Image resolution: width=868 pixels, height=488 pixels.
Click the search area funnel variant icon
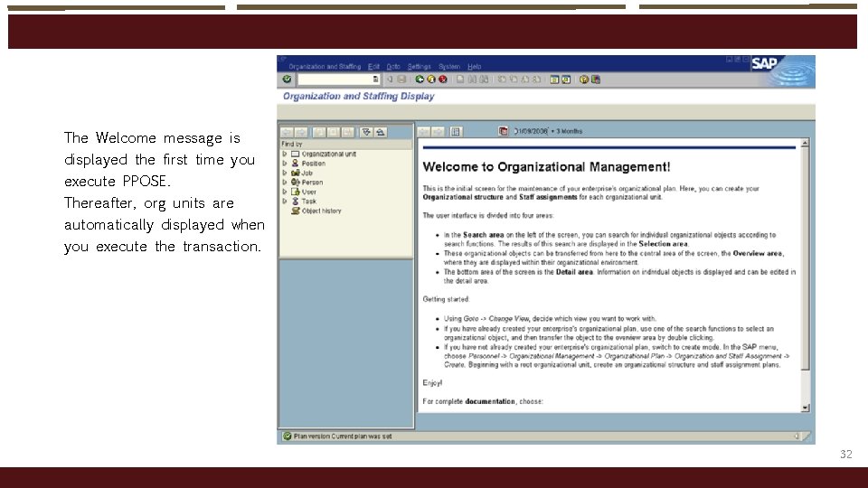[x=366, y=132]
